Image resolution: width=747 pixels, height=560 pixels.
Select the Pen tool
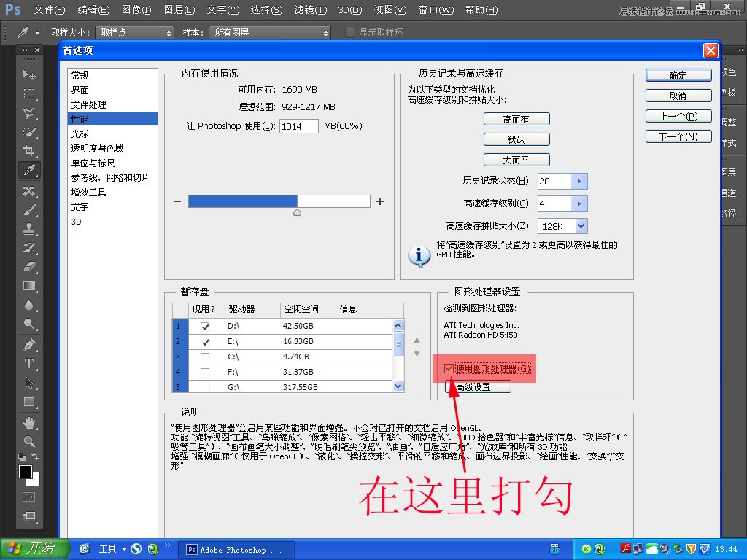point(29,344)
